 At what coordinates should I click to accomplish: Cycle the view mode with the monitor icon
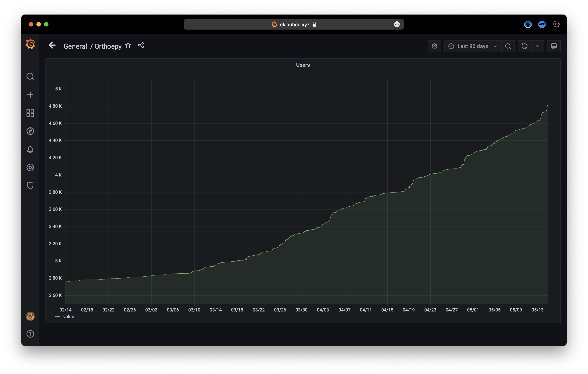tap(554, 46)
